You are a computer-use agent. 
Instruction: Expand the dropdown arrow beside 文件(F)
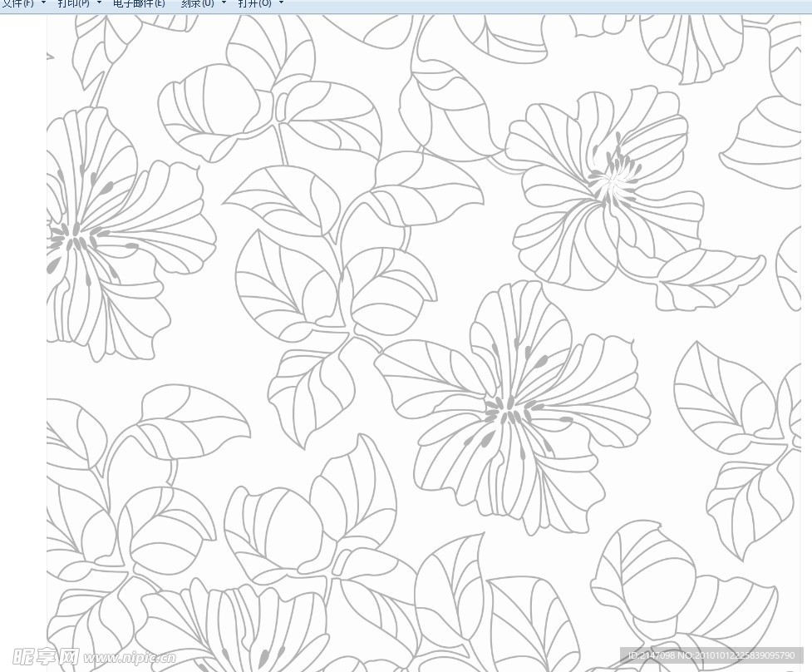click(43, 3)
